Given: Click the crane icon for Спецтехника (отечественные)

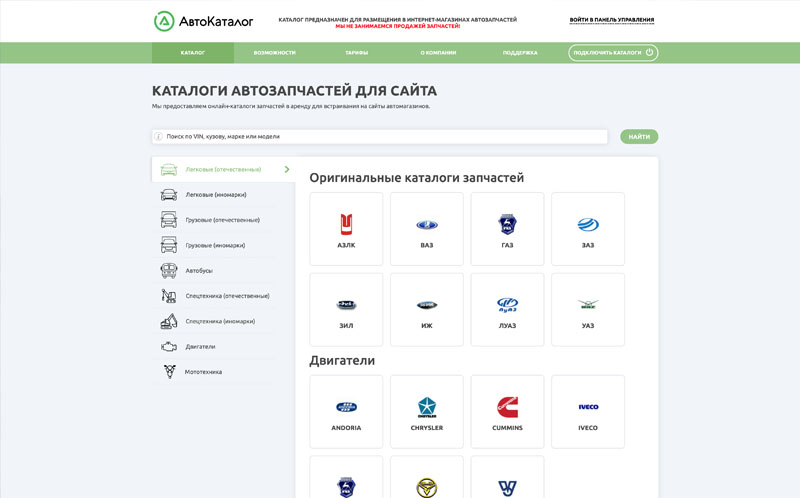Looking at the screenshot, I should 169,296.
